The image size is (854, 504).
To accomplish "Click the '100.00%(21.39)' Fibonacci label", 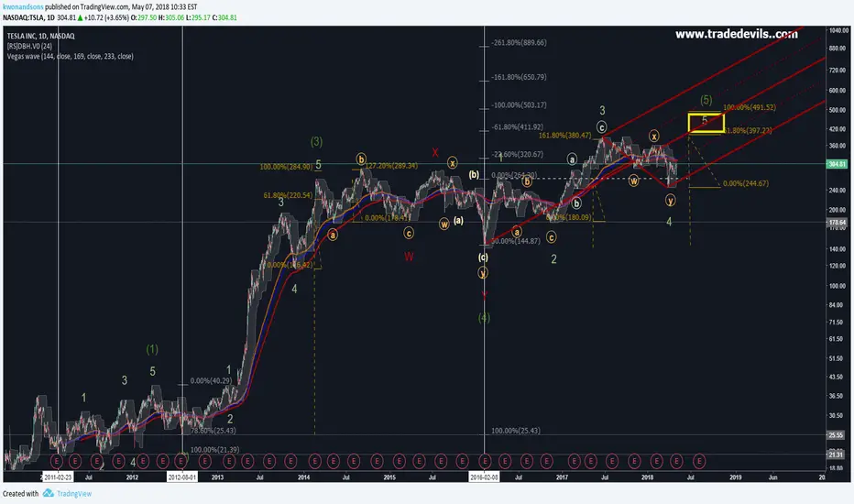I will click(x=214, y=450).
